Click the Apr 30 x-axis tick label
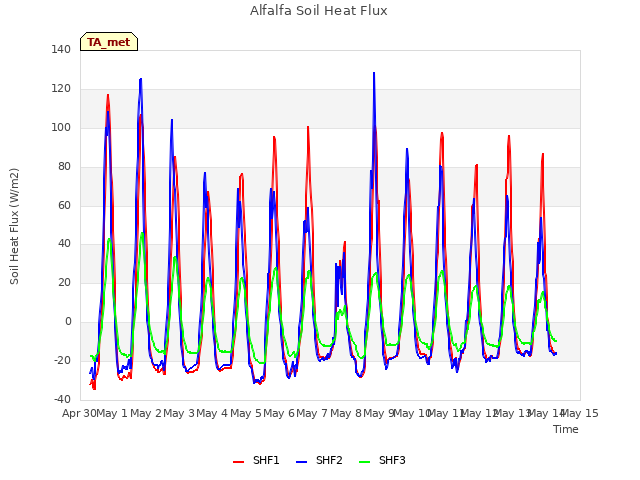The width and height of the screenshot is (640, 480). coord(79,413)
